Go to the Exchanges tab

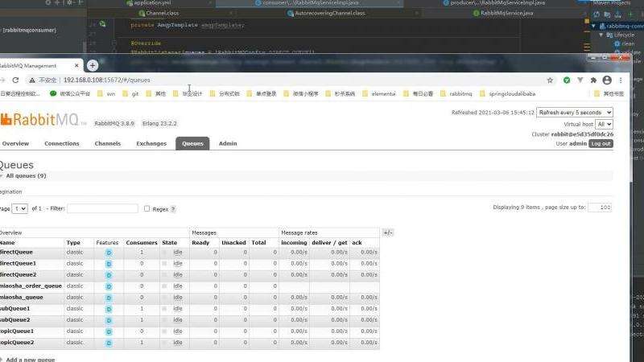tap(151, 143)
